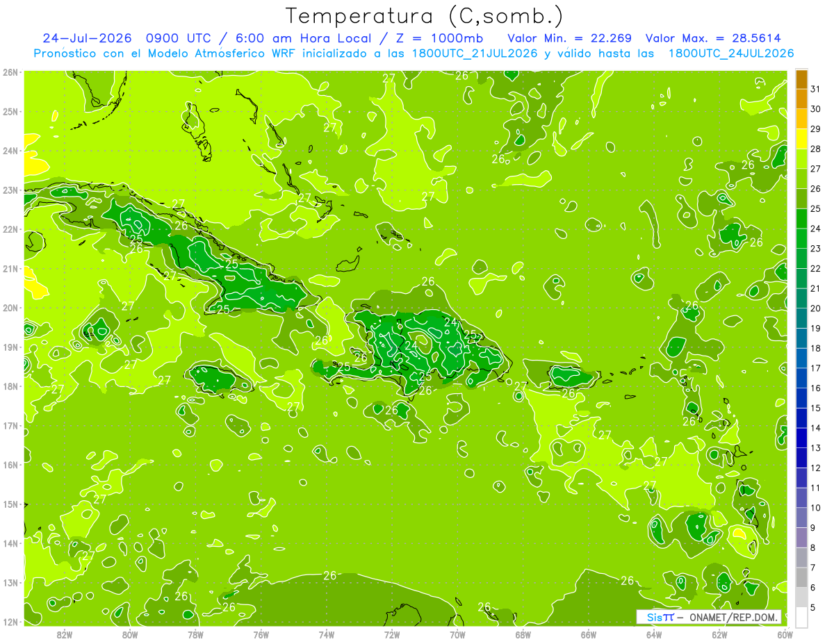The image size is (834, 644).
Task: Click the "78W" longitude axis label
Action: [x=195, y=634]
